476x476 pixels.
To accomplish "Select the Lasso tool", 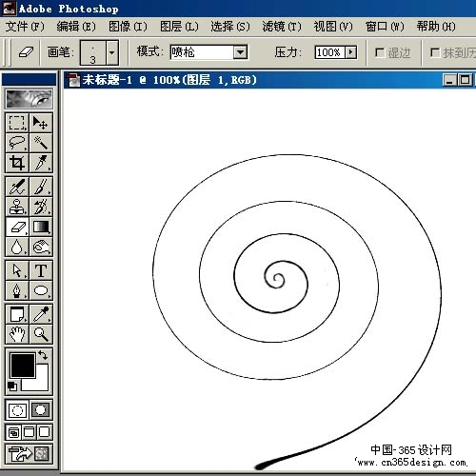I will pos(17,143).
